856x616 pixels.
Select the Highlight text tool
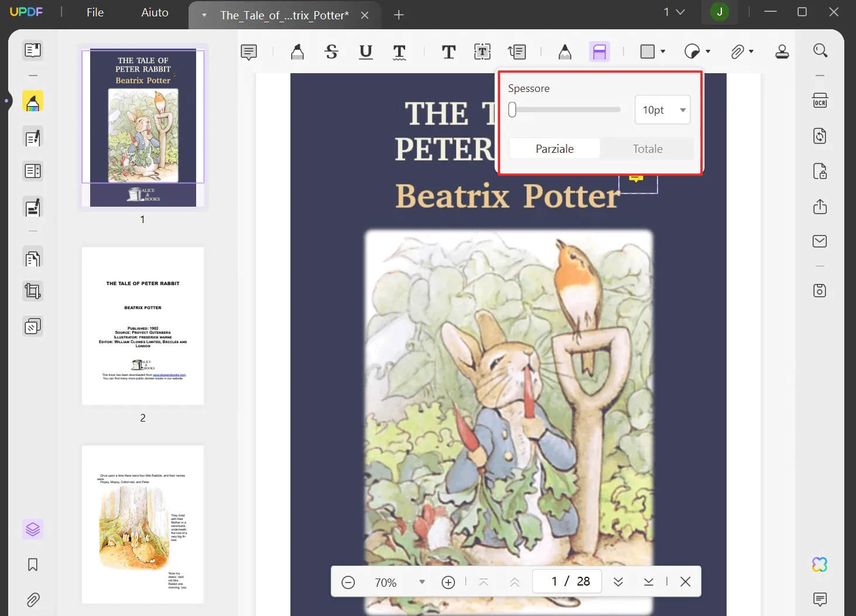(297, 52)
